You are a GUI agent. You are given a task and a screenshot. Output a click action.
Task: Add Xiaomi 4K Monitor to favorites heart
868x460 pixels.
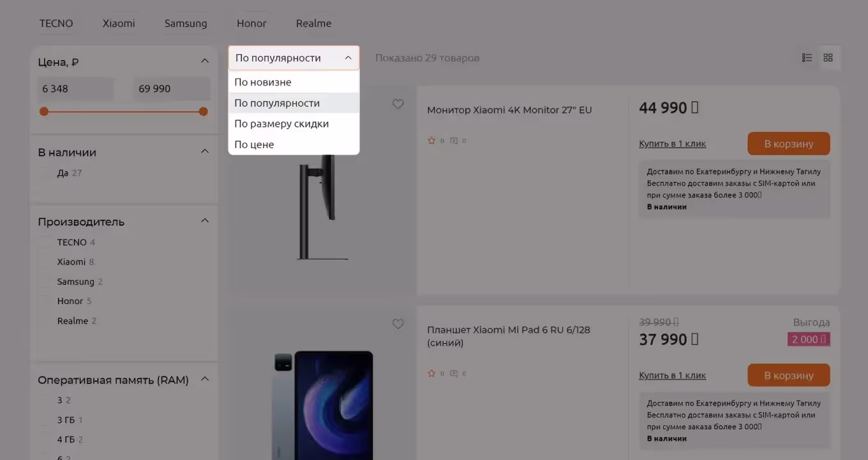pos(398,104)
